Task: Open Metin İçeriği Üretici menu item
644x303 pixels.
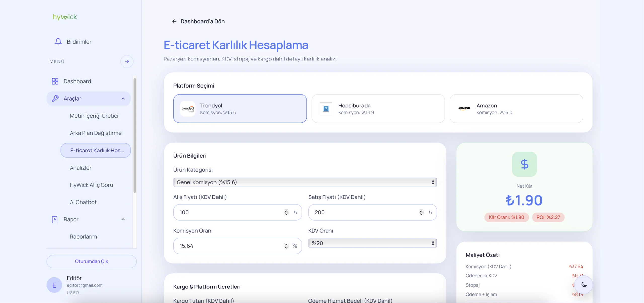Action: tap(94, 116)
